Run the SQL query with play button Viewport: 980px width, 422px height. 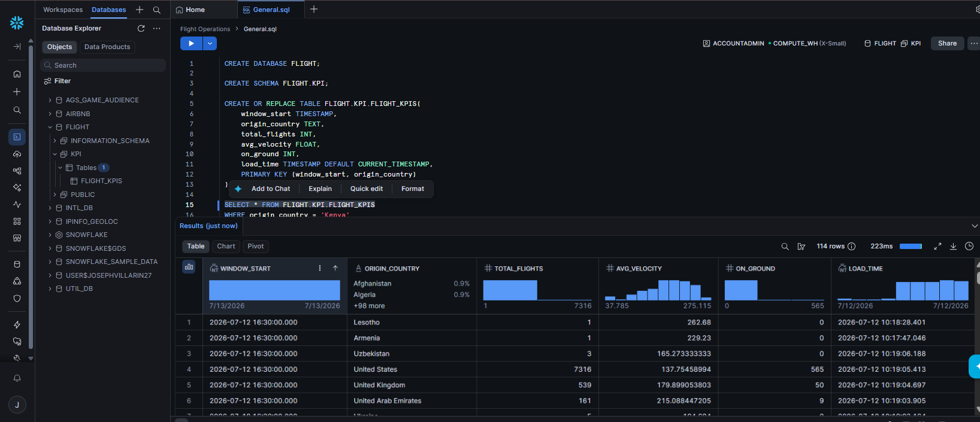pos(191,43)
